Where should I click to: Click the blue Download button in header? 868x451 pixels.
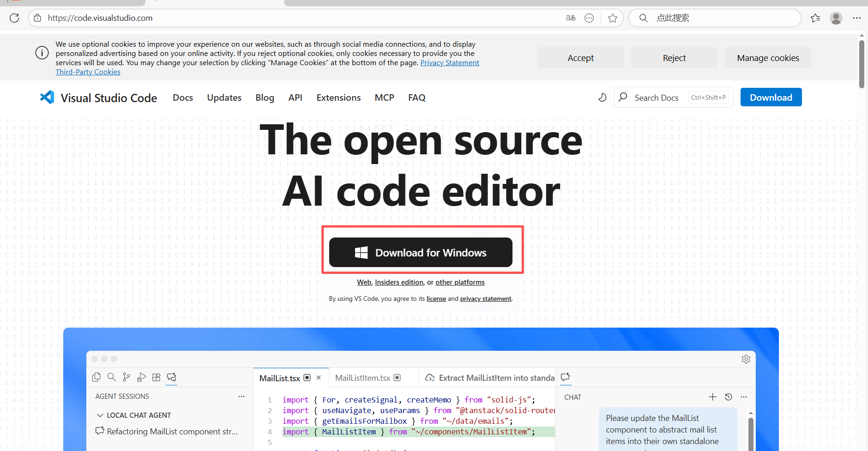(771, 97)
